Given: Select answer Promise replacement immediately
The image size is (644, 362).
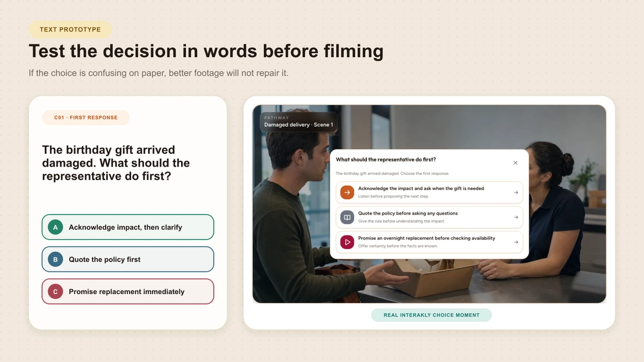Looking at the screenshot, I should [x=128, y=292].
